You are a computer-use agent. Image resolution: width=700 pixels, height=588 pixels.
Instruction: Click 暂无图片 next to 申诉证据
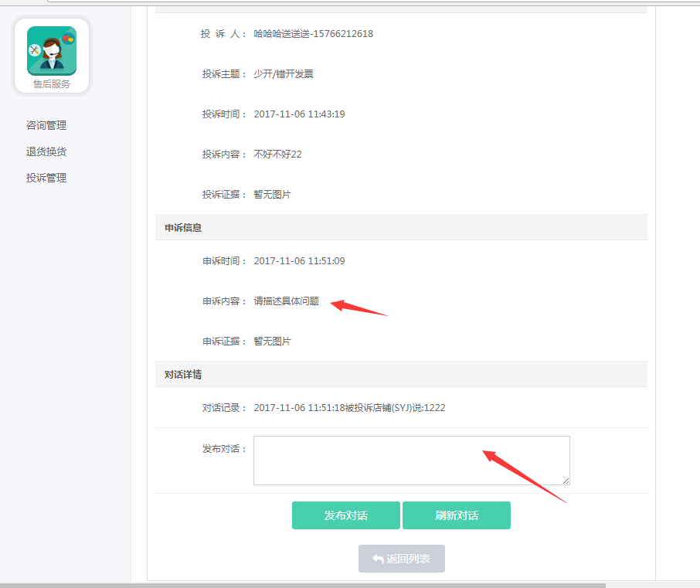coord(272,342)
